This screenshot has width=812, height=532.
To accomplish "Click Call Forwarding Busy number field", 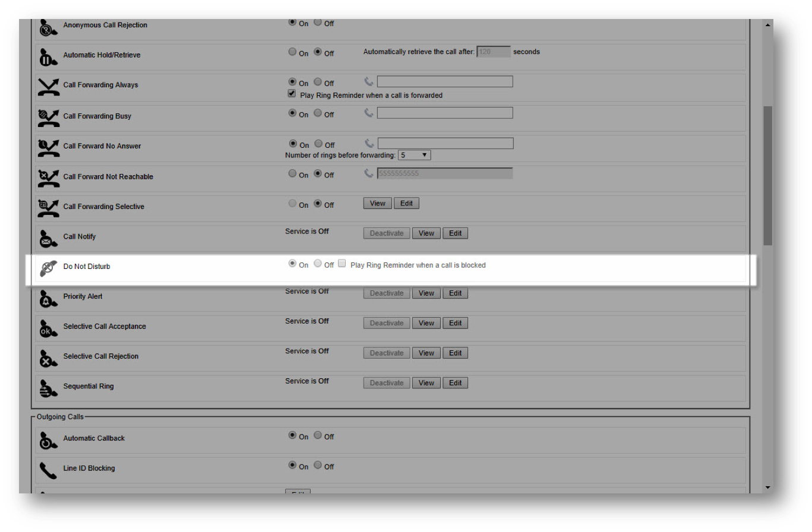I will pyautogui.click(x=445, y=113).
